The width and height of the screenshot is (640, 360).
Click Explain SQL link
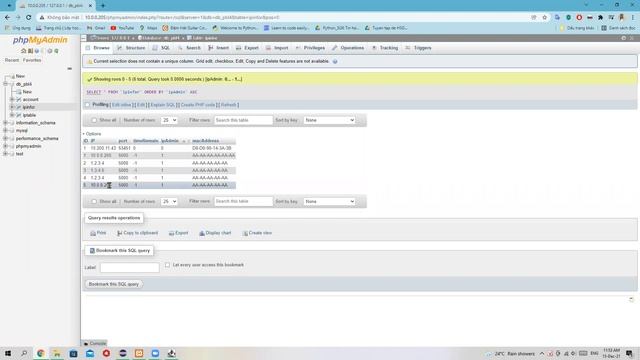pyautogui.click(x=162, y=105)
